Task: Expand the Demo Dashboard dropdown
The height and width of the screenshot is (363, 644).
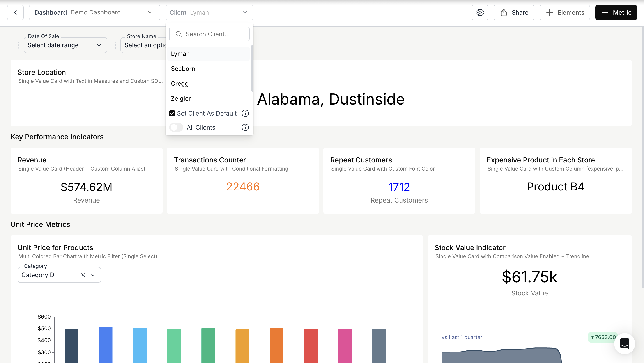Action: pyautogui.click(x=94, y=12)
